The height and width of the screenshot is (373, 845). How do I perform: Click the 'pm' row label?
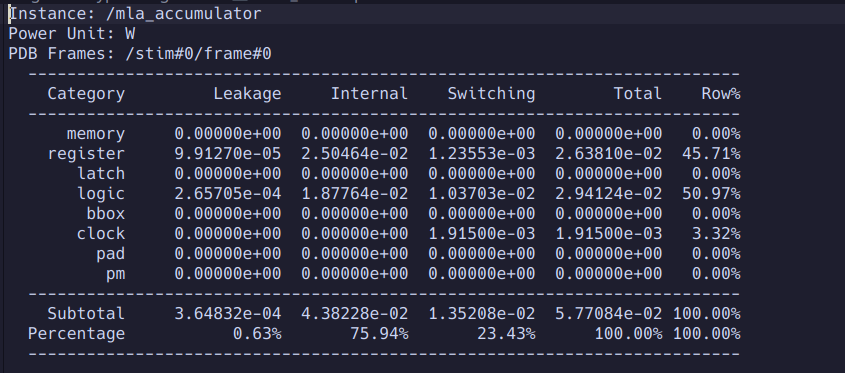point(115,274)
